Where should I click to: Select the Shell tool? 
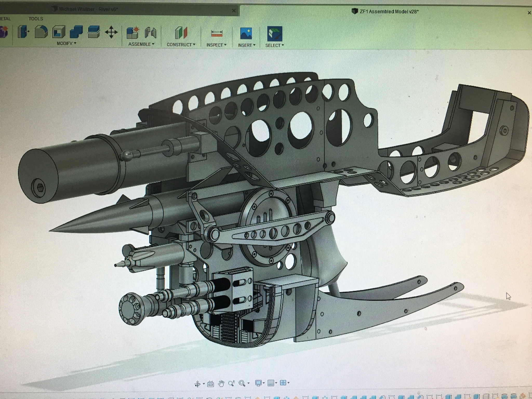(x=59, y=32)
